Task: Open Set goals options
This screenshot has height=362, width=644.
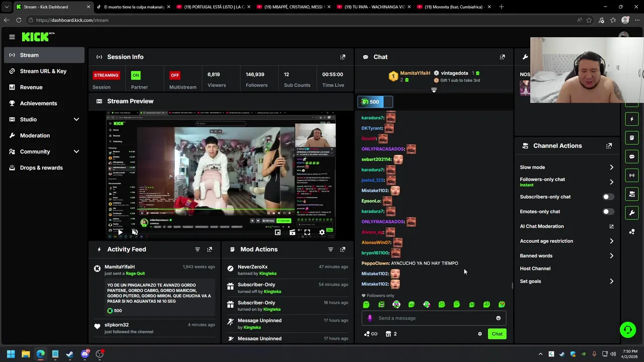Action: coord(567,282)
